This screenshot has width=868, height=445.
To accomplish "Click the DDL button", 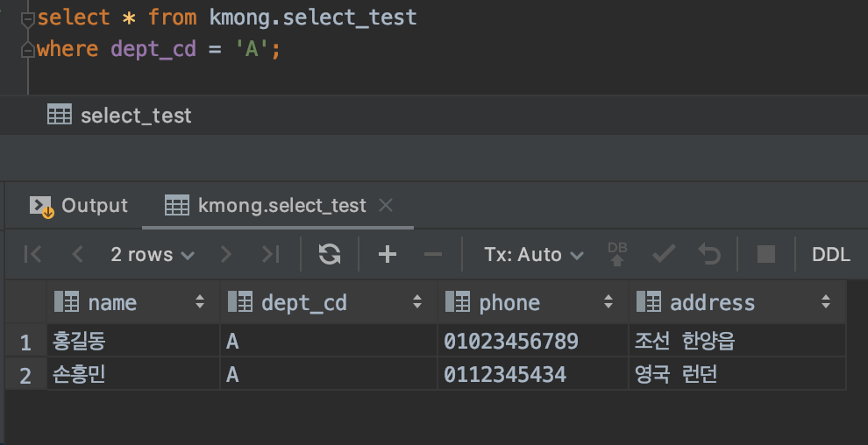I will coord(830,254).
